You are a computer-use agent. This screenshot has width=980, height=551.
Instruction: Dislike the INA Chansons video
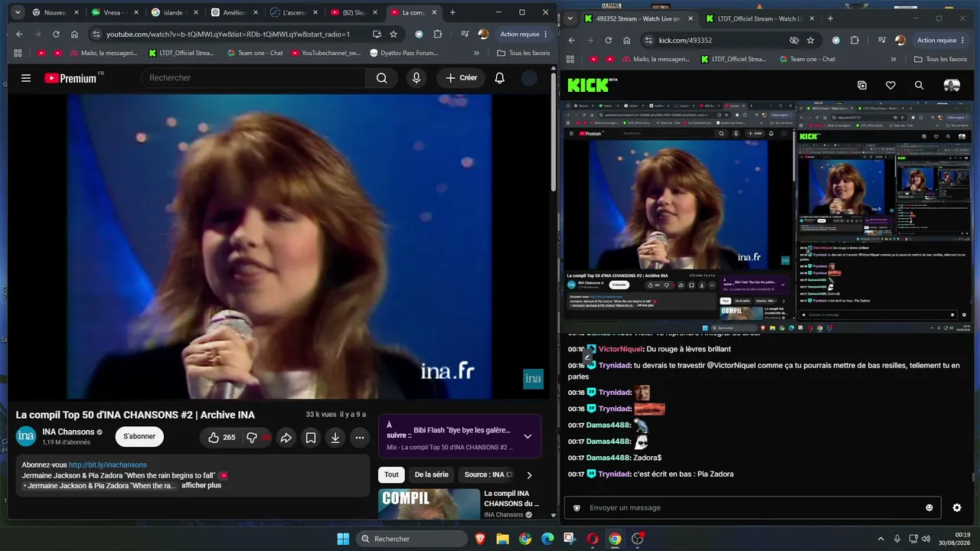click(x=258, y=438)
